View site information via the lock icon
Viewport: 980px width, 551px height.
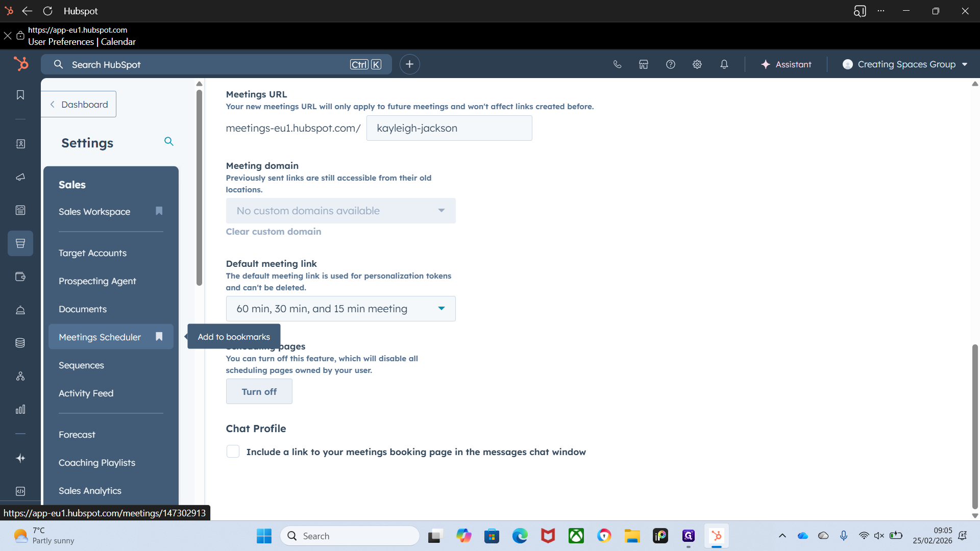[20, 36]
